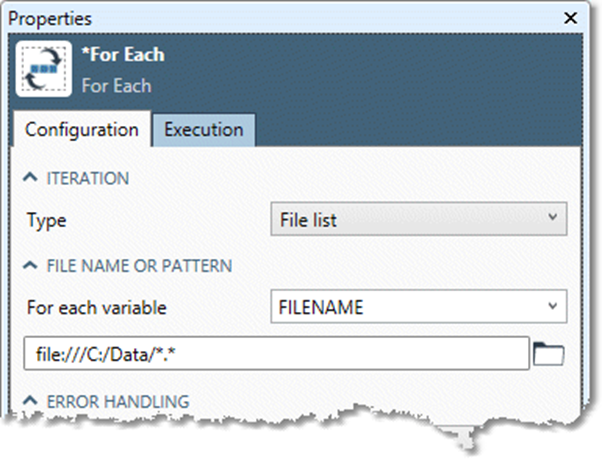Close the Properties panel

pyautogui.click(x=570, y=18)
